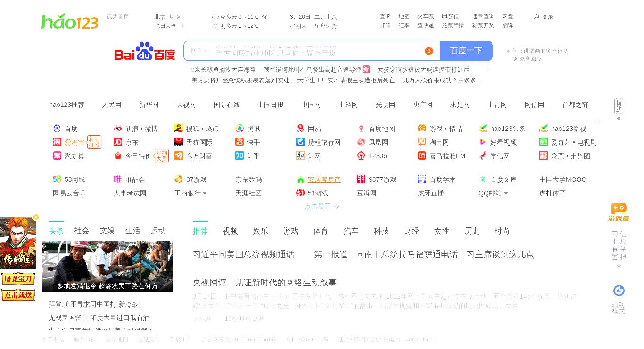Click the 百度地图 pin icon
Screen dimensions: 644x349
[361, 129]
